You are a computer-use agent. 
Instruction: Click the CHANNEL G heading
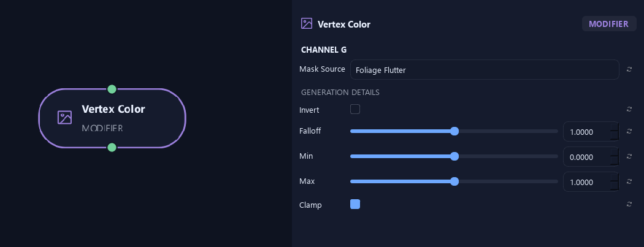pos(324,50)
